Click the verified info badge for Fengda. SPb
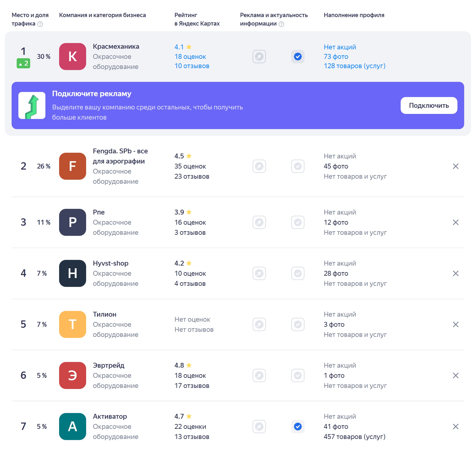This screenshot has height=451, width=476. [298, 166]
